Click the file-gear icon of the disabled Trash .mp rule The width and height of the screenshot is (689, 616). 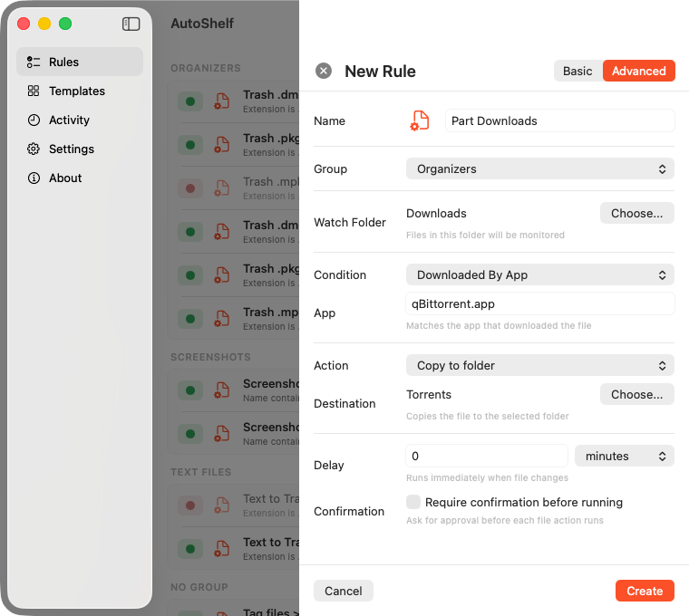[x=222, y=188]
